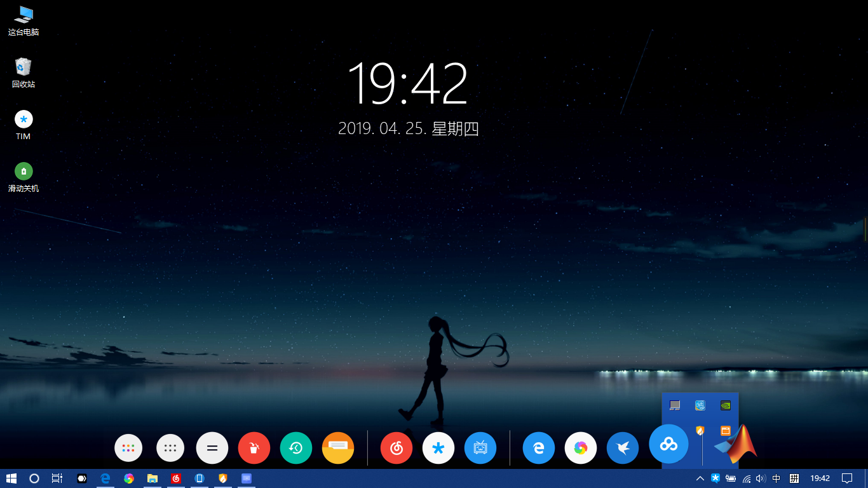
Task: Open Edge from the taskbar
Action: (x=105, y=478)
